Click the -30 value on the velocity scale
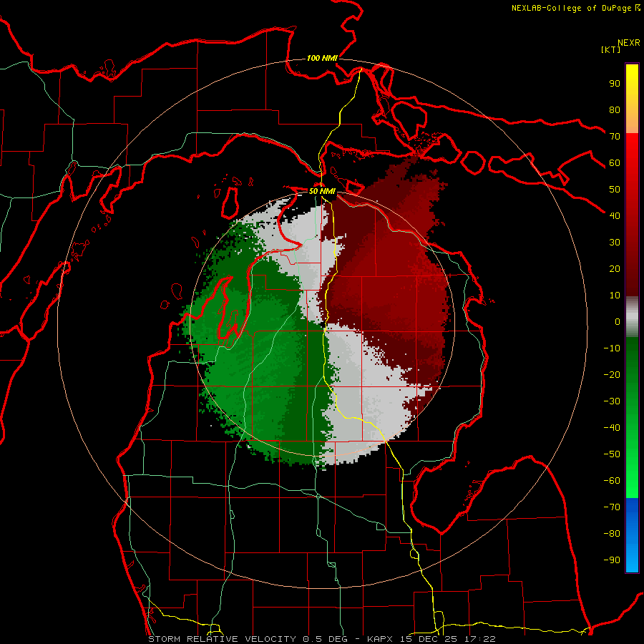The height and width of the screenshot is (644, 644). 612,401
